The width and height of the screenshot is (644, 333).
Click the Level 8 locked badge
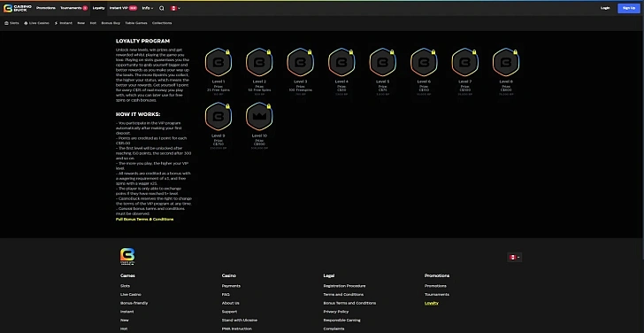click(506, 62)
